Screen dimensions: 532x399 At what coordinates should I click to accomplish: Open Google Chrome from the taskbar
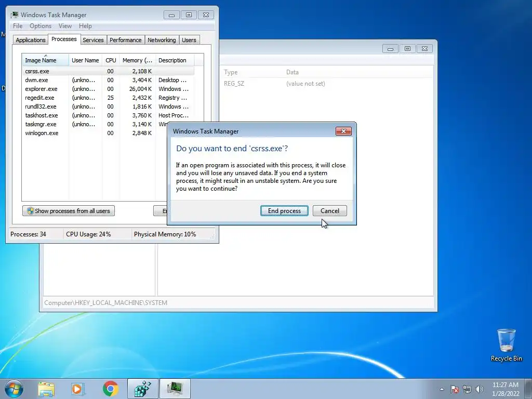pos(110,389)
